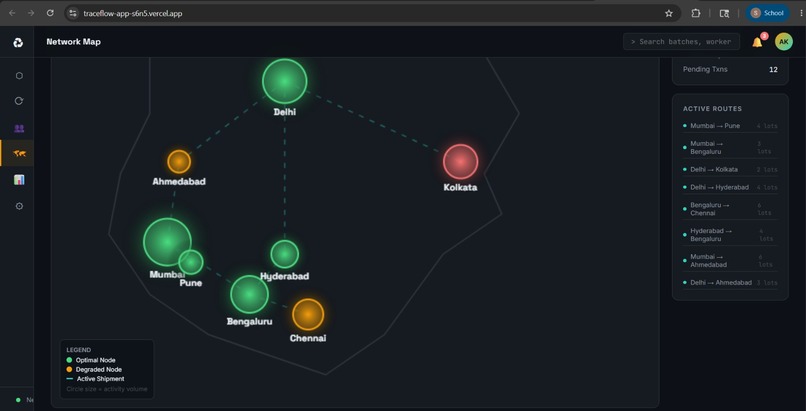Select the large Mumbai node
Screen dimensions: 806x411
coord(167,241)
